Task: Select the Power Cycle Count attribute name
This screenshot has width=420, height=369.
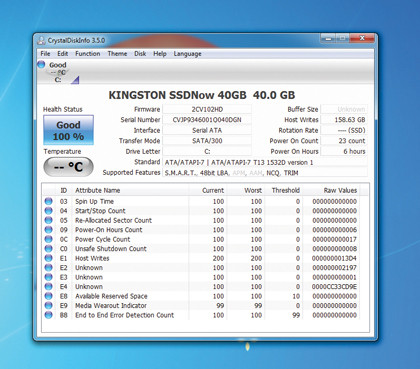Action: (103, 239)
